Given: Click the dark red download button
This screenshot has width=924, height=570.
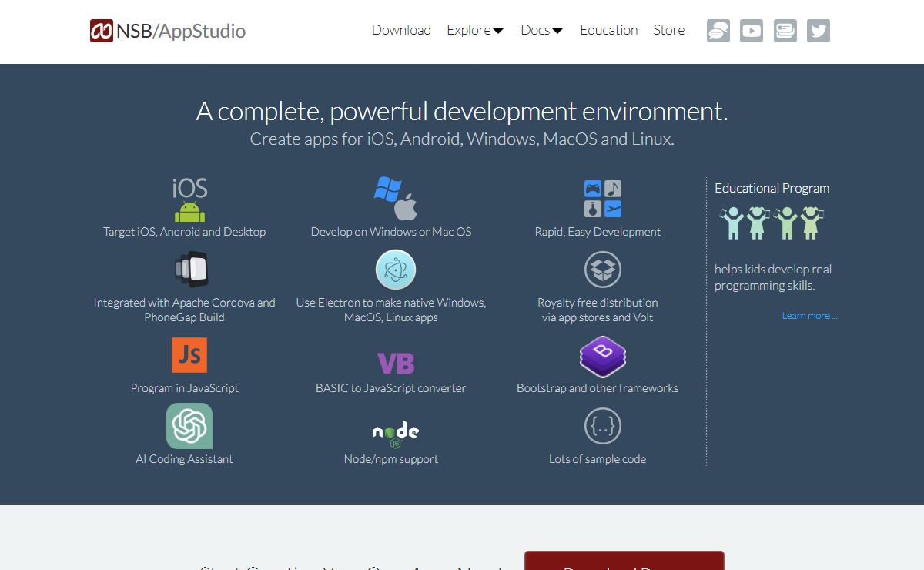Looking at the screenshot, I should 624,560.
